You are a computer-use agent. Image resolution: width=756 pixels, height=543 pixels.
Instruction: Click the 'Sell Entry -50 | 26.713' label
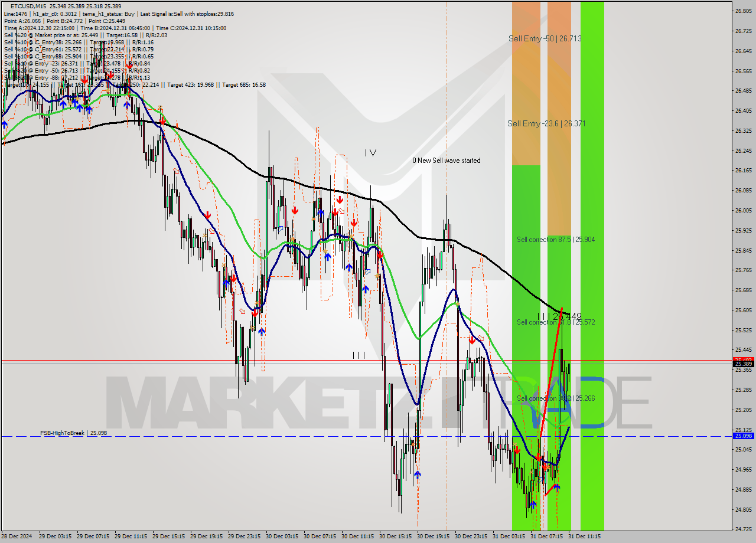click(545, 38)
